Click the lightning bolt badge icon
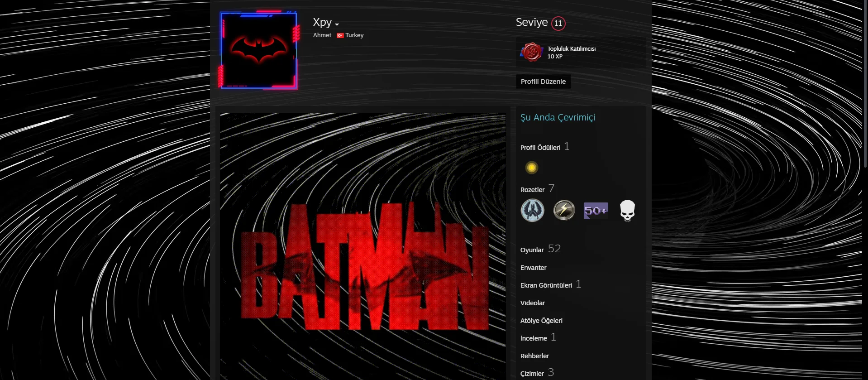Screen dimensions: 868x380 (564, 210)
